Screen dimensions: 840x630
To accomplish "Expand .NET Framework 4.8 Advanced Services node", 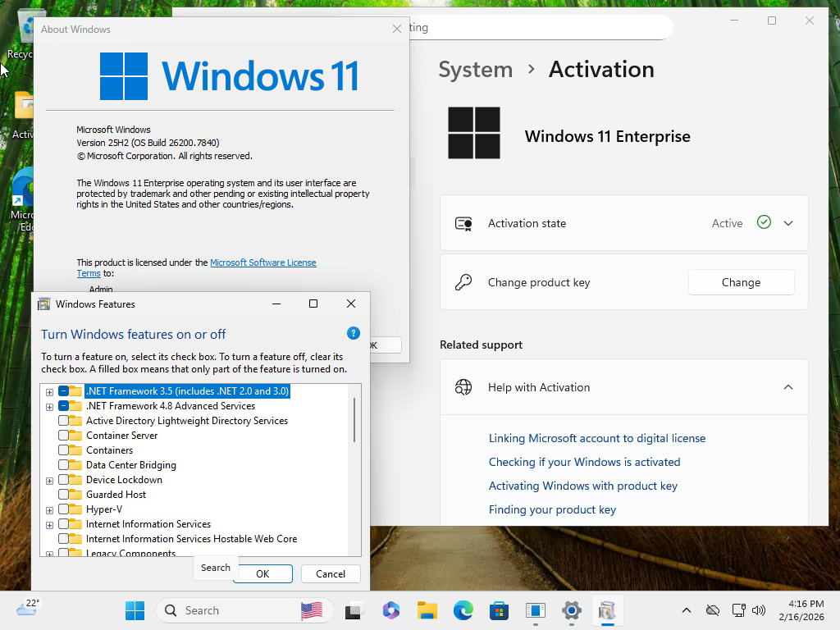I will coord(49,407).
